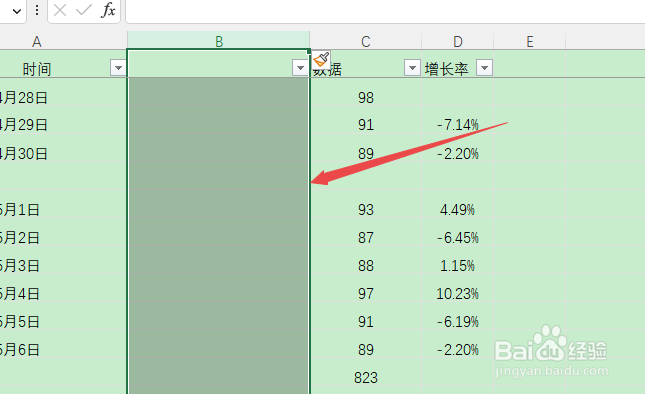The image size is (645, 394).
Task: Select column E header
Action: [x=530, y=41]
